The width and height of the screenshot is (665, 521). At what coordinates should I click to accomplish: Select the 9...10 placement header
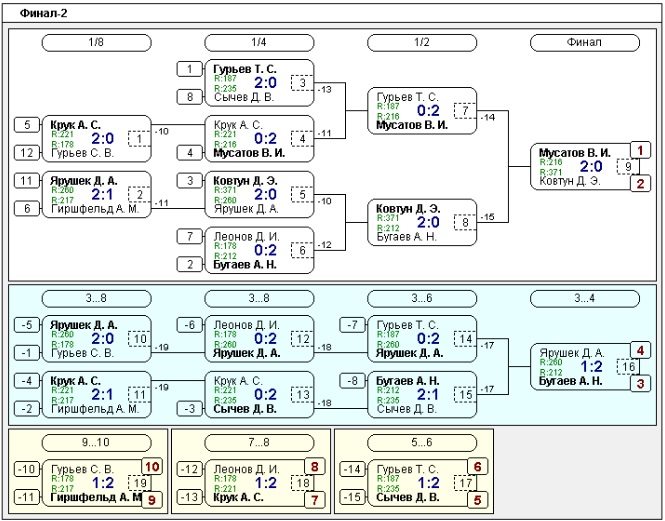coord(96,443)
